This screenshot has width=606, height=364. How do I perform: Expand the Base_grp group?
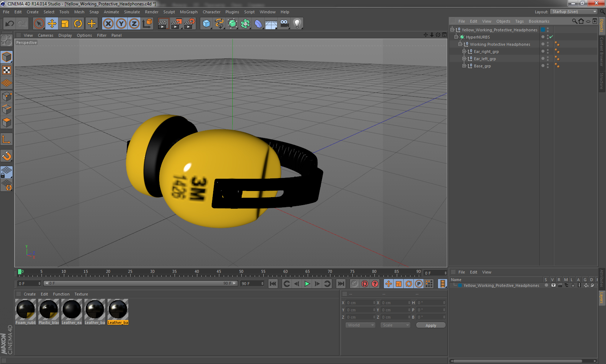pyautogui.click(x=464, y=66)
